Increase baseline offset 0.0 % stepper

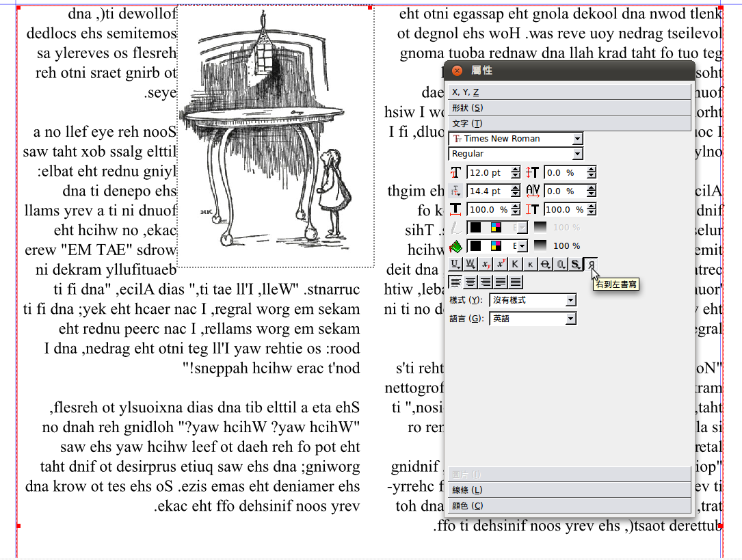click(x=592, y=170)
